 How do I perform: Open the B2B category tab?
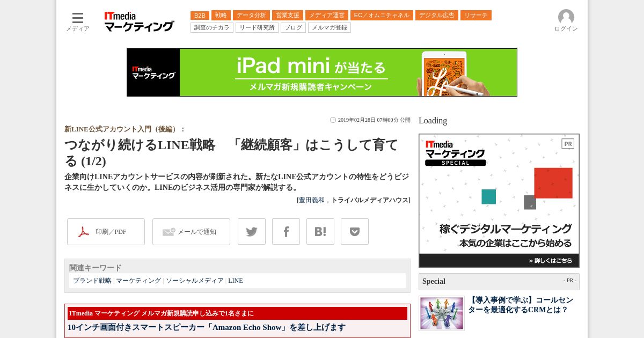(x=200, y=16)
